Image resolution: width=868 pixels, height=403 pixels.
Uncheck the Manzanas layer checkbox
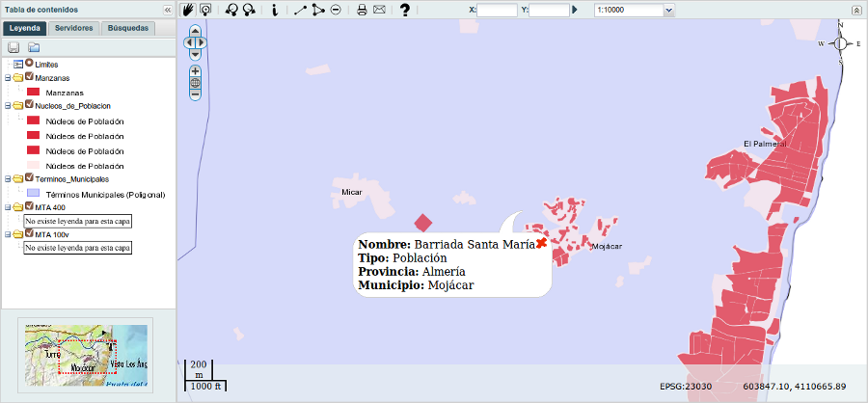[x=29, y=77]
